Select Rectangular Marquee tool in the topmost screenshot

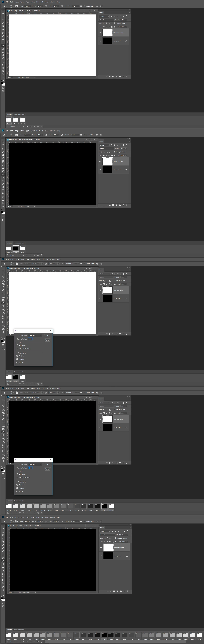coord(3,16)
